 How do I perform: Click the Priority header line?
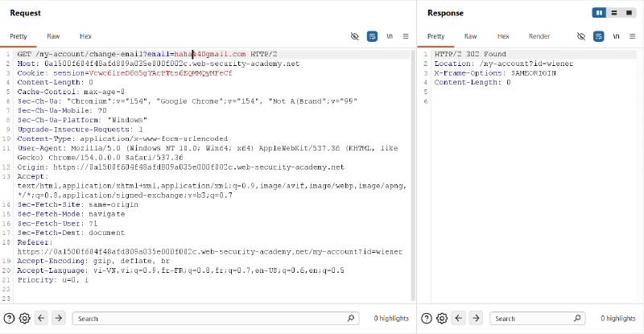coord(52,280)
